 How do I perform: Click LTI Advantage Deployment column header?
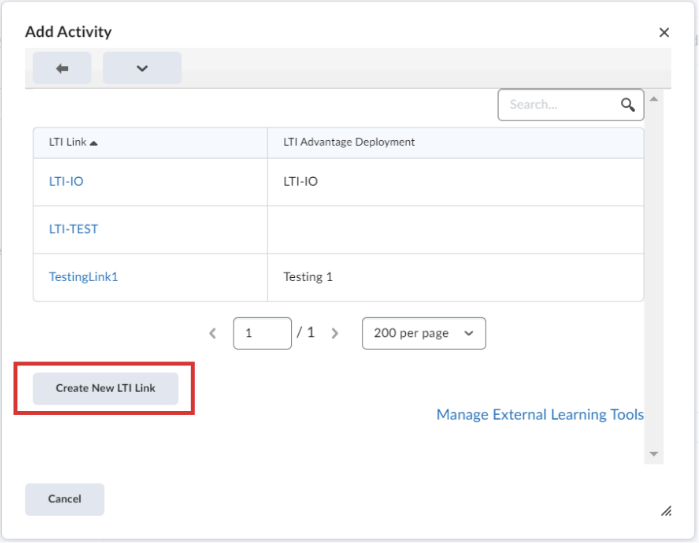349,142
